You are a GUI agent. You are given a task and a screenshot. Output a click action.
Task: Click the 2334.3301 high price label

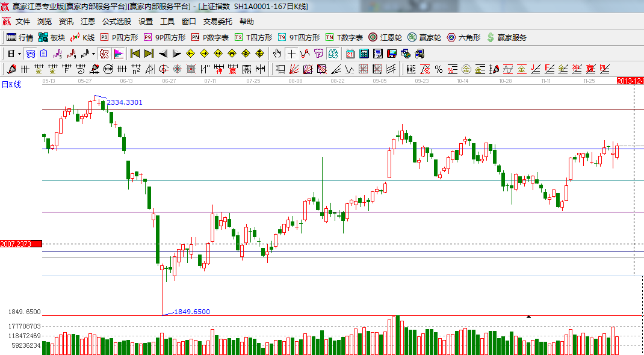point(125,102)
